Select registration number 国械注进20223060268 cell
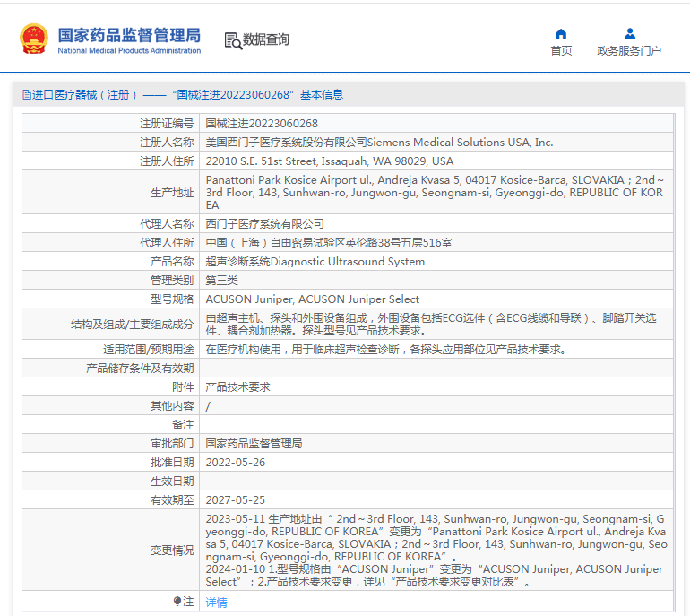The height and width of the screenshot is (616, 690). click(x=436, y=123)
